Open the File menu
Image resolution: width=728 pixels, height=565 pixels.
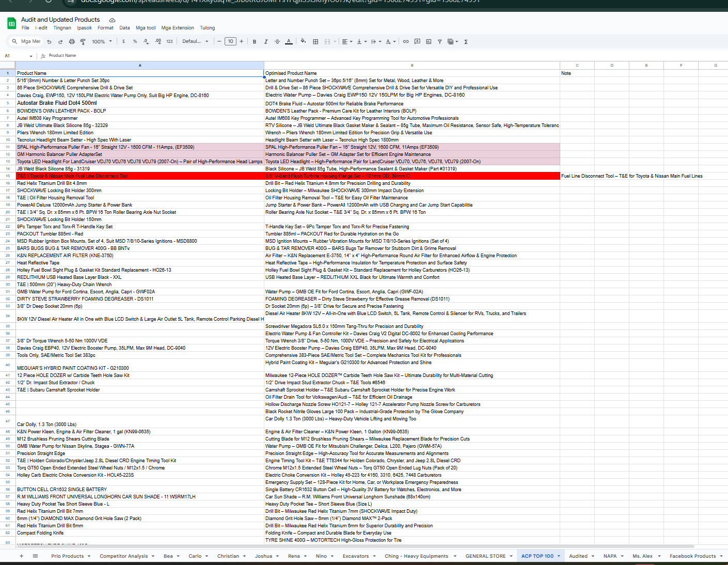pos(25,28)
